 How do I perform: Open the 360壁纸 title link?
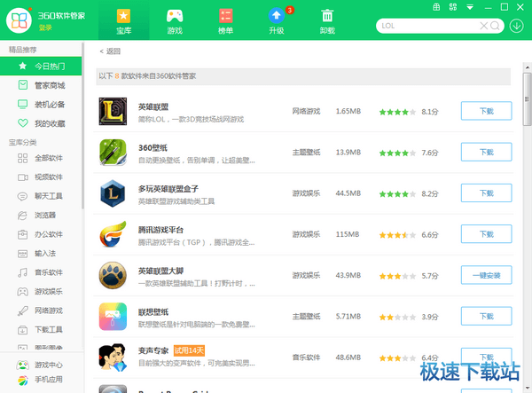tap(153, 148)
